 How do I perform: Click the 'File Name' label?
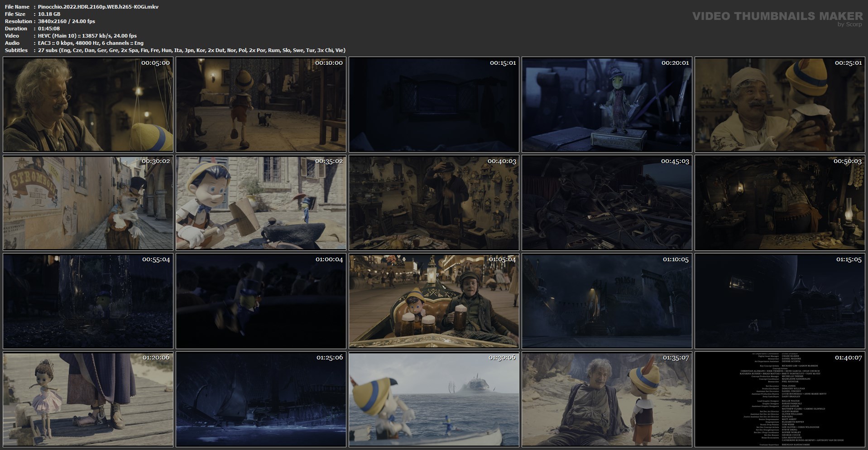tap(17, 7)
